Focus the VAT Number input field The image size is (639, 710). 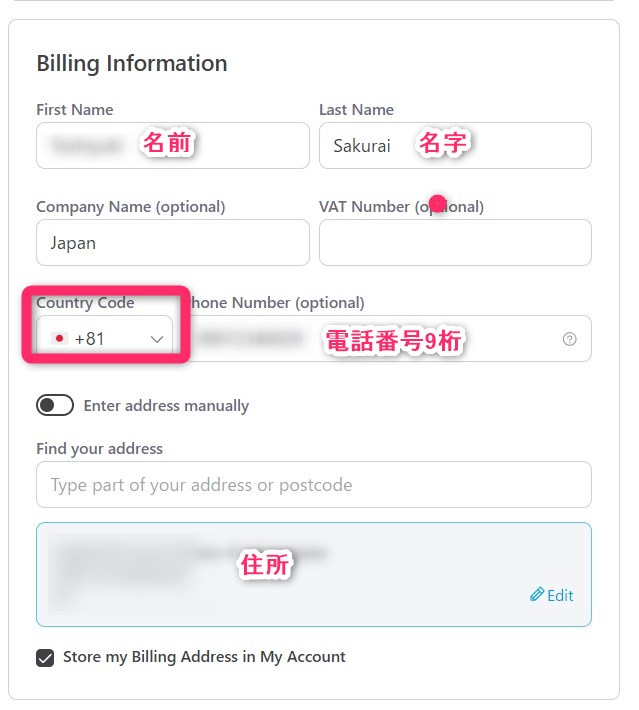tap(454, 243)
